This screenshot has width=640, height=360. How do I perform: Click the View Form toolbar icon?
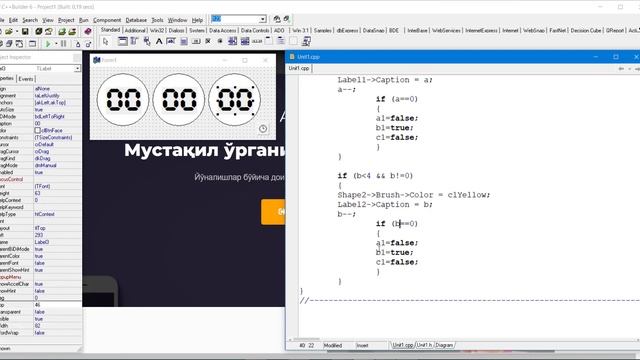coord(9,44)
